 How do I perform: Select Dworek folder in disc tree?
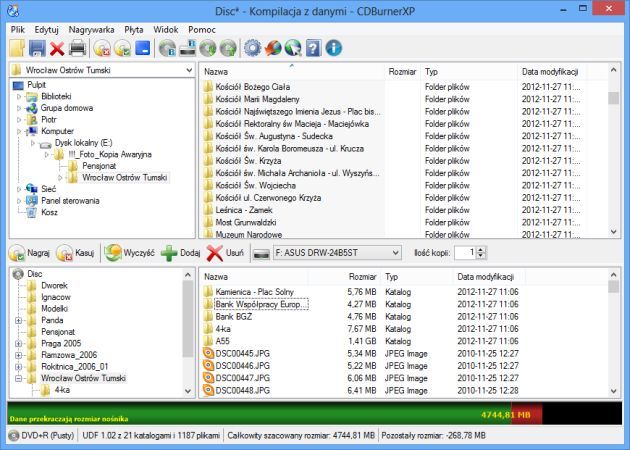click(54, 286)
